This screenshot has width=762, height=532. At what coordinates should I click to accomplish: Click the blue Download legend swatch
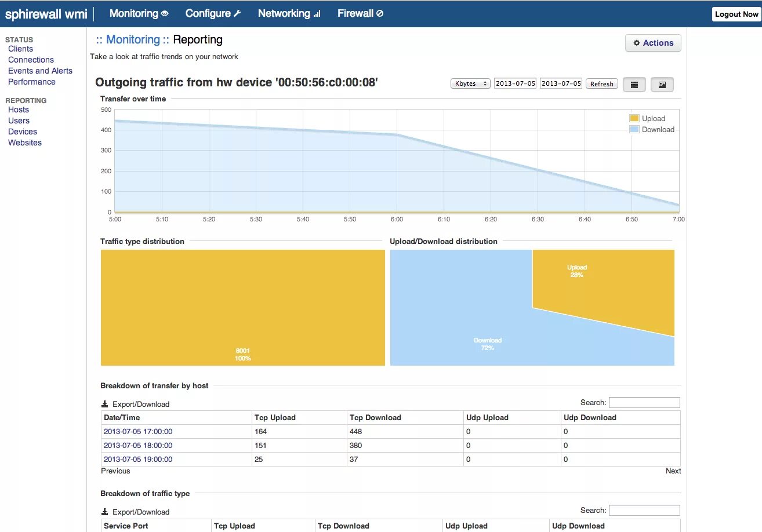pos(634,129)
